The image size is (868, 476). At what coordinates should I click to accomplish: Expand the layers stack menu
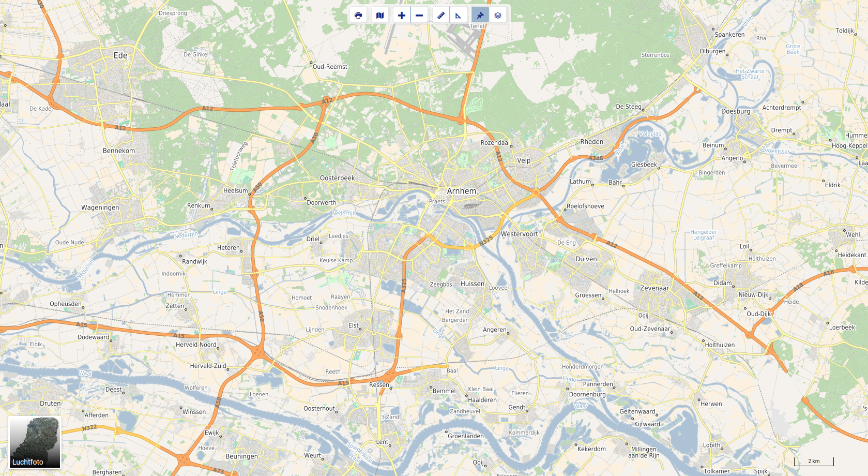498,15
